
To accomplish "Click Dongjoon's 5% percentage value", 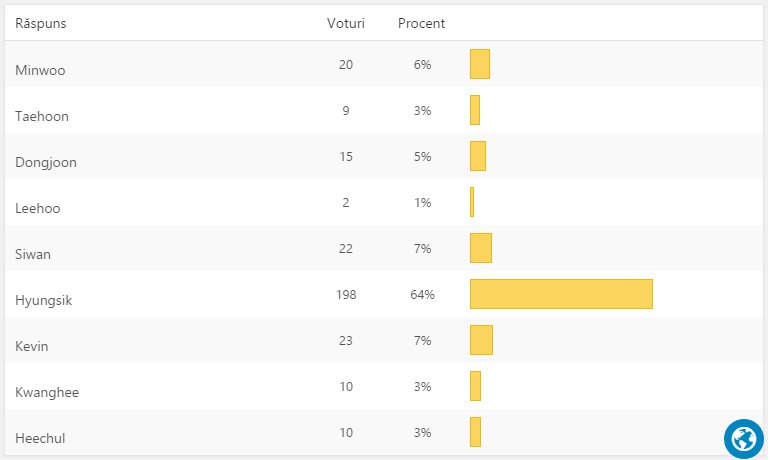I will (x=422, y=157).
